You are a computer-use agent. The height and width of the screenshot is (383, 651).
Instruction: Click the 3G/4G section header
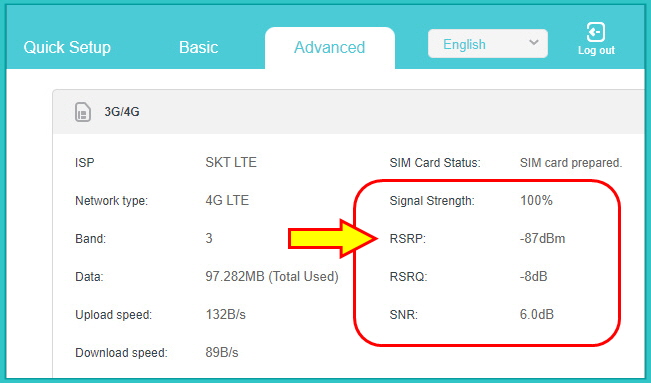(122, 112)
